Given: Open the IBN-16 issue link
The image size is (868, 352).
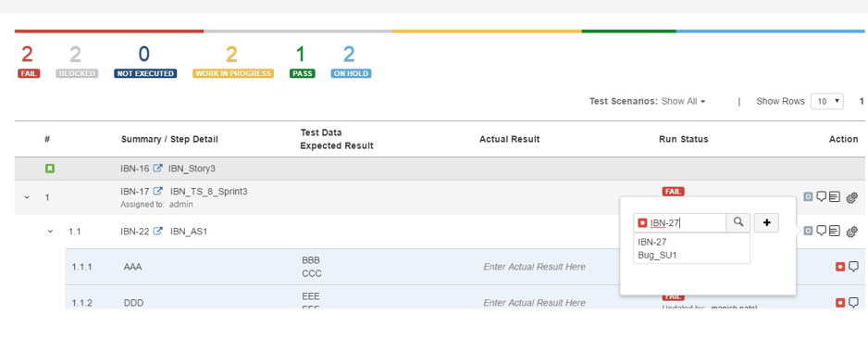Looking at the screenshot, I should (x=135, y=169).
